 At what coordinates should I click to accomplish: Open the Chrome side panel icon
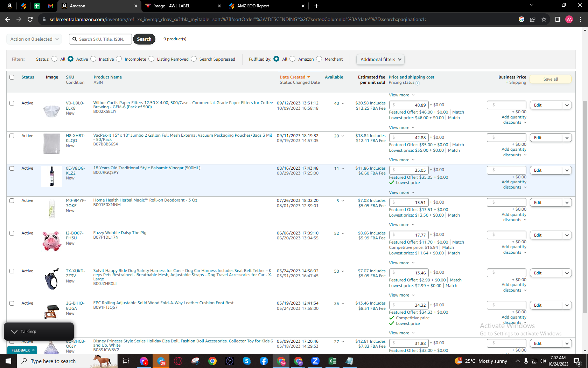click(x=558, y=19)
